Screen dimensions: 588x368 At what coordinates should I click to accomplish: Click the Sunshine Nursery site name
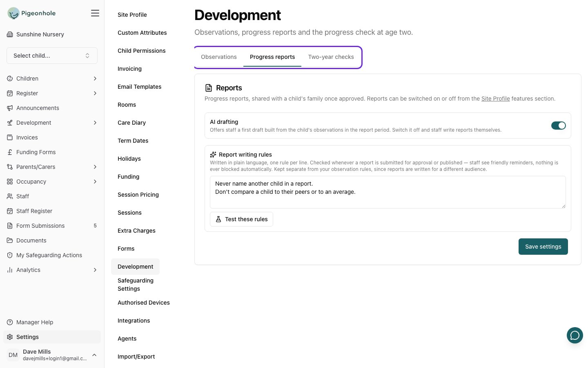tap(40, 34)
